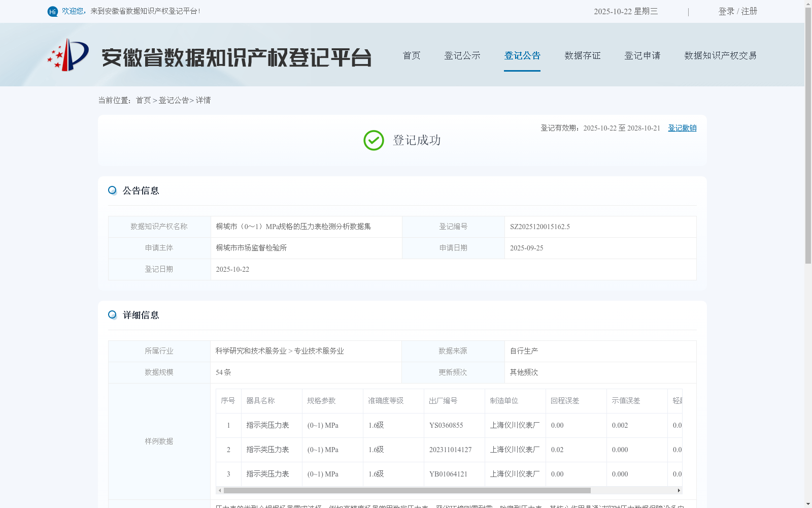Click the 样例数据 row label

(x=159, y=441)
